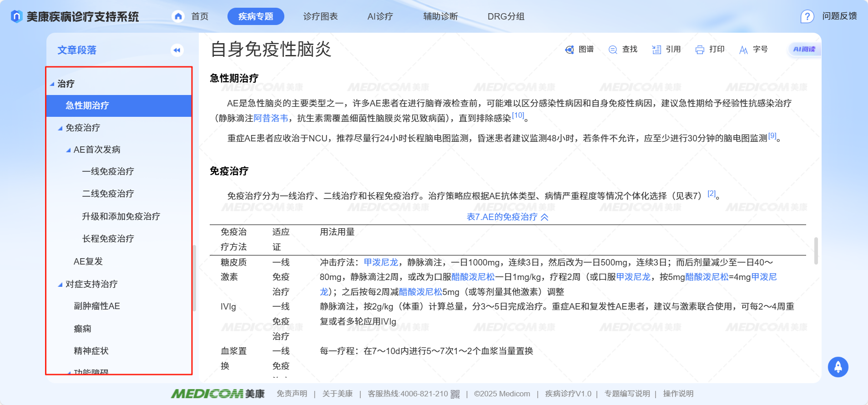Collapse table 表7.AE的免疫治疗 via its chevron
Image resolution: width=868 pixels, height=405 pixels.
tap(545, 217)
